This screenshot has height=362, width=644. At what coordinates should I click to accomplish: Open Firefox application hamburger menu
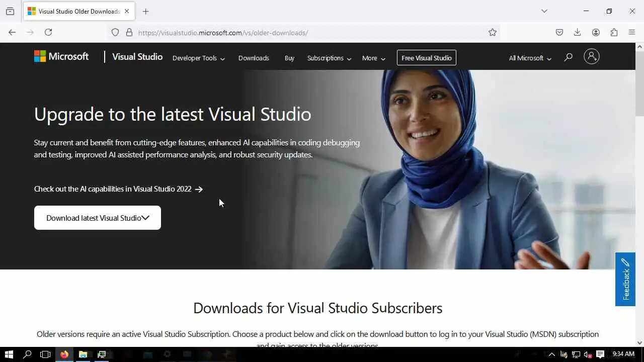click(632, 32)
